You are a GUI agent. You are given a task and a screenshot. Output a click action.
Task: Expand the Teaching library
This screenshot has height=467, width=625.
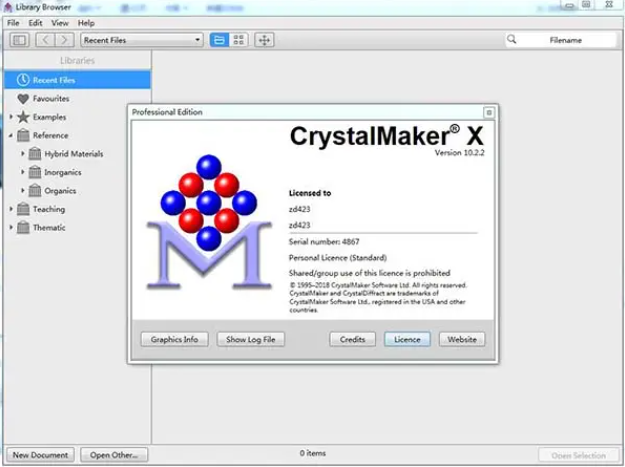11,209
